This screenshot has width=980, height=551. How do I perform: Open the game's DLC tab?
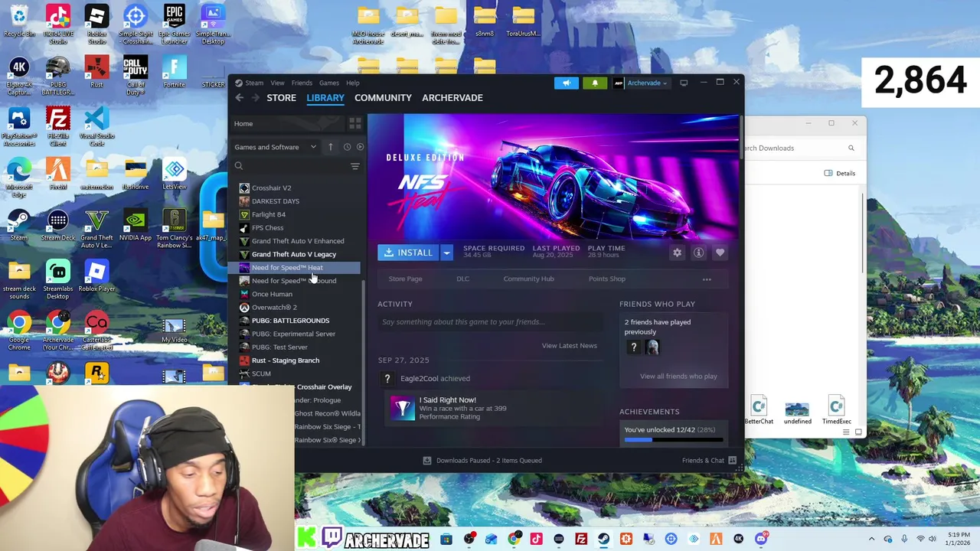pyautogui.click(x=462, y=279)
